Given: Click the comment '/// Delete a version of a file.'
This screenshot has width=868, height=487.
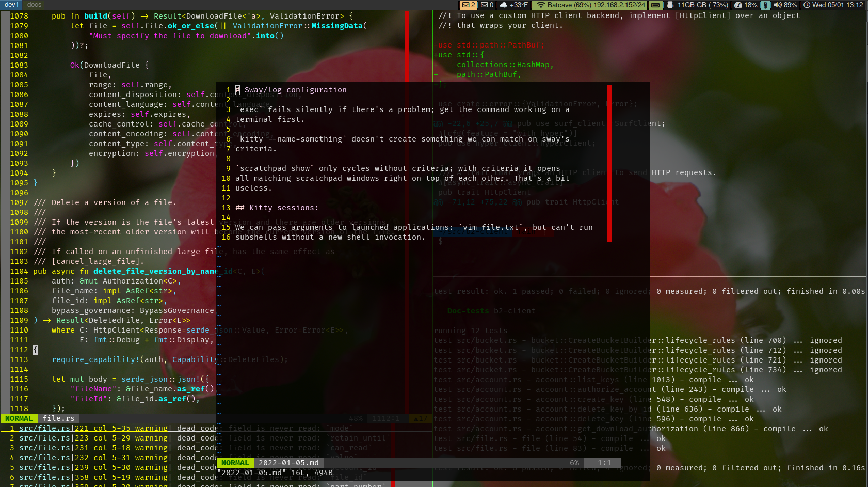Looking at the screenshot, I should 105,202.
